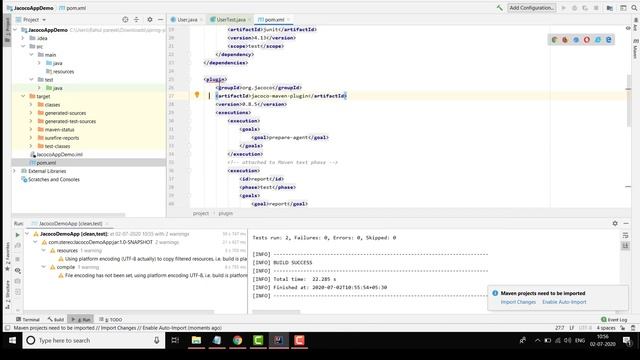
Task: Expand the java folder under main
Action: (39, 63)
